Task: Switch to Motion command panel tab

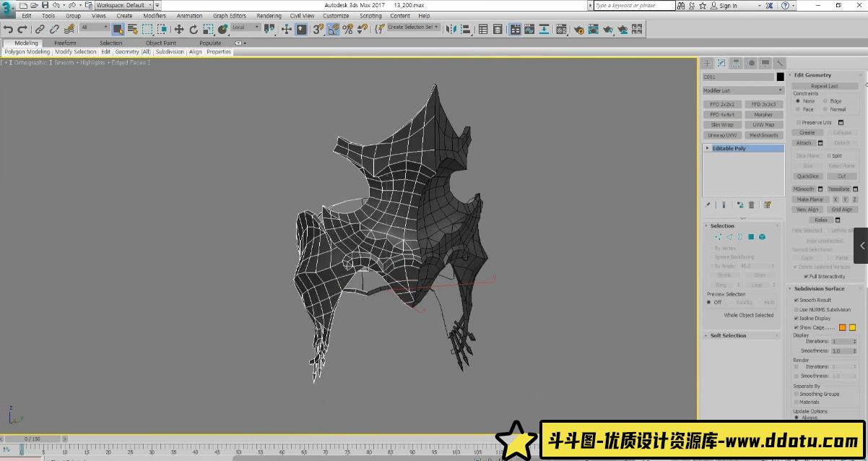Action: pos(750,63)
